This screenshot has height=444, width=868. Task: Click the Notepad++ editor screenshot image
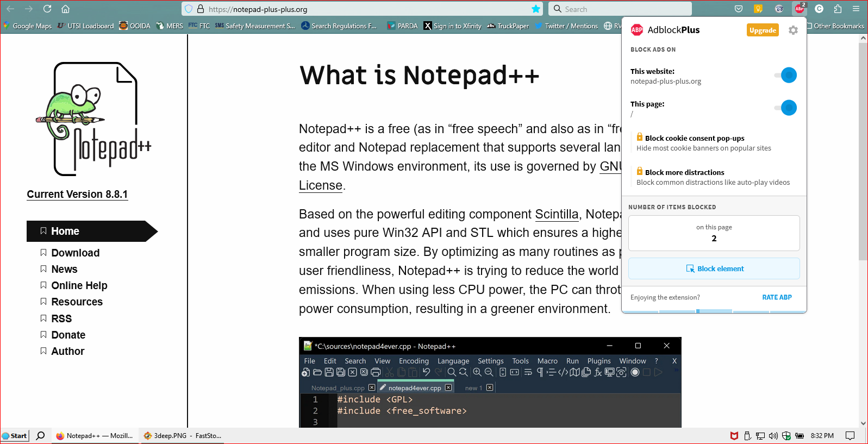tap(490, 383)
